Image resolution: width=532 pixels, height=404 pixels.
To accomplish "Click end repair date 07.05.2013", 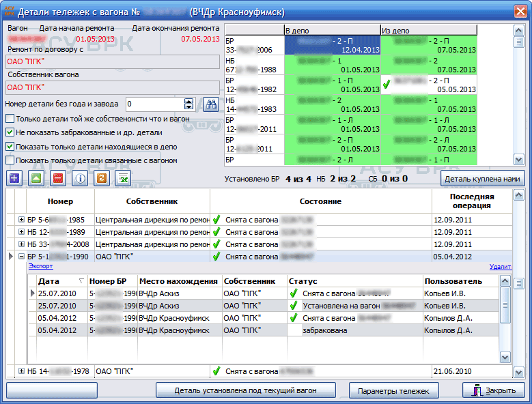I will tap(200, 39).
